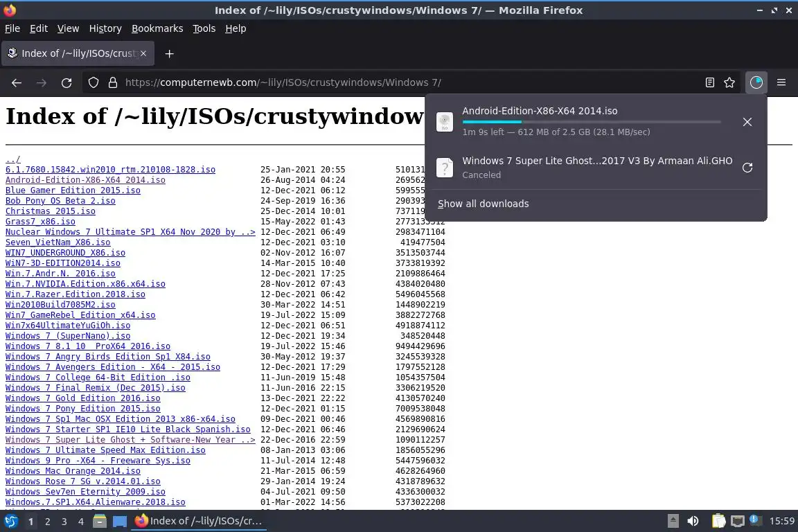This screenshot has width=798, height=532.
Task: Bookmark this page with star icon
Action: 729,82
